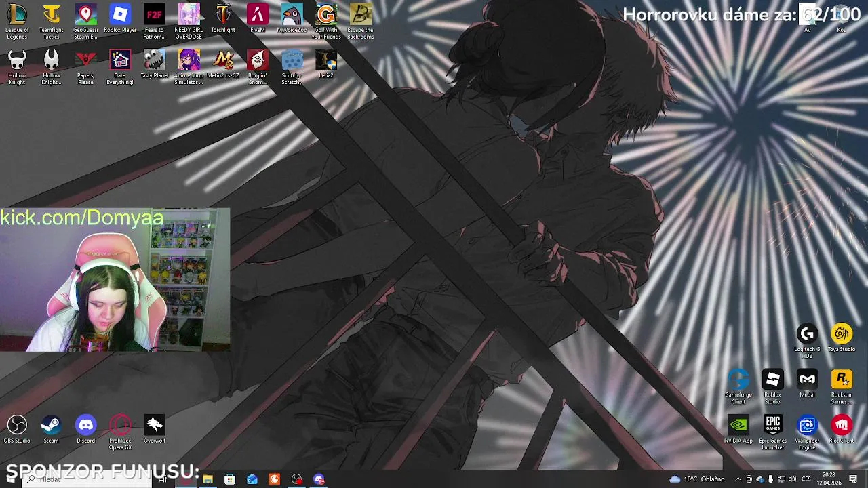Screen dimensions: 868x488
Task: Launch the Date Everything! shortcut
Action: point(120,67)
